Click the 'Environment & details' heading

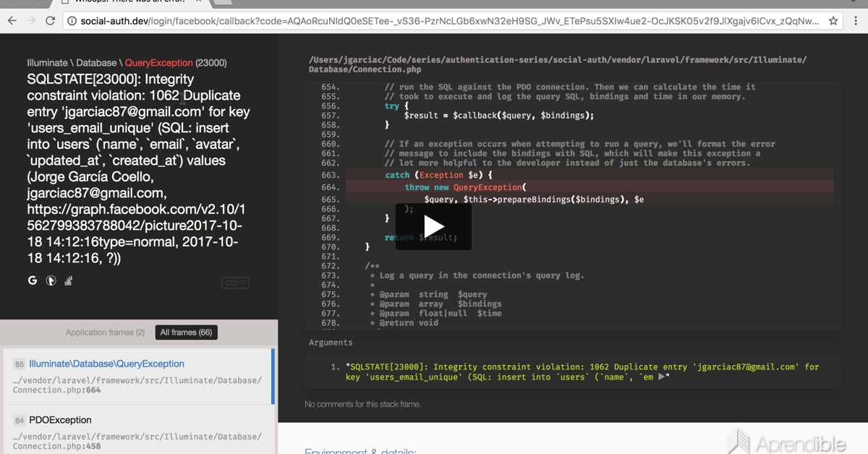pos(360,450)
